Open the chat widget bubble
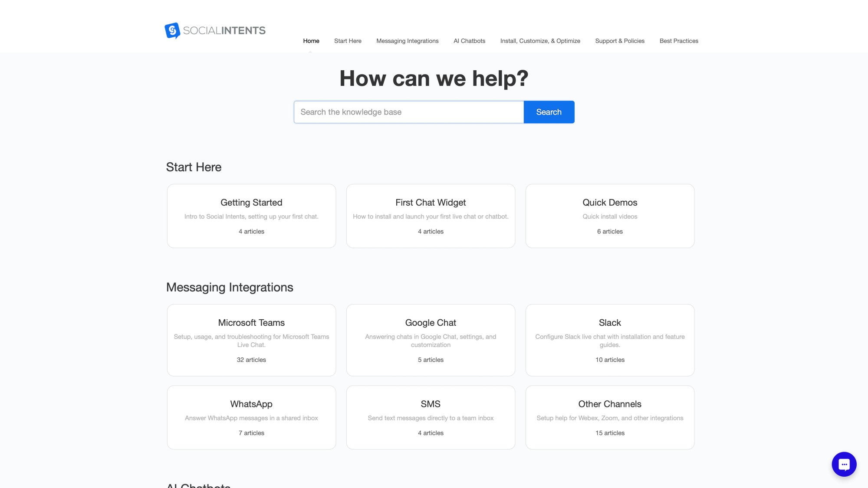868x488 pixels. (x=843, y=464)
